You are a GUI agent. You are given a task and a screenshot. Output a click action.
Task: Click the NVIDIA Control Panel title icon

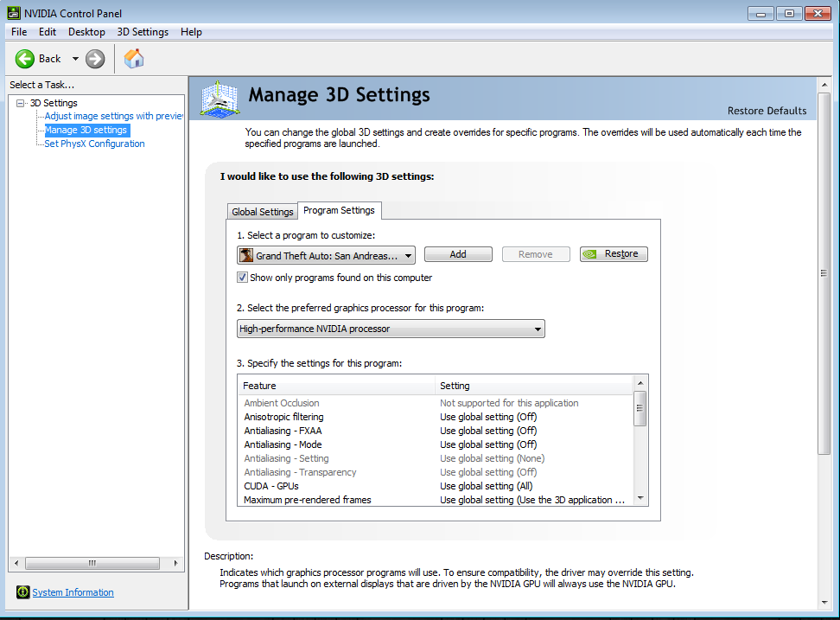pos(14,13)
